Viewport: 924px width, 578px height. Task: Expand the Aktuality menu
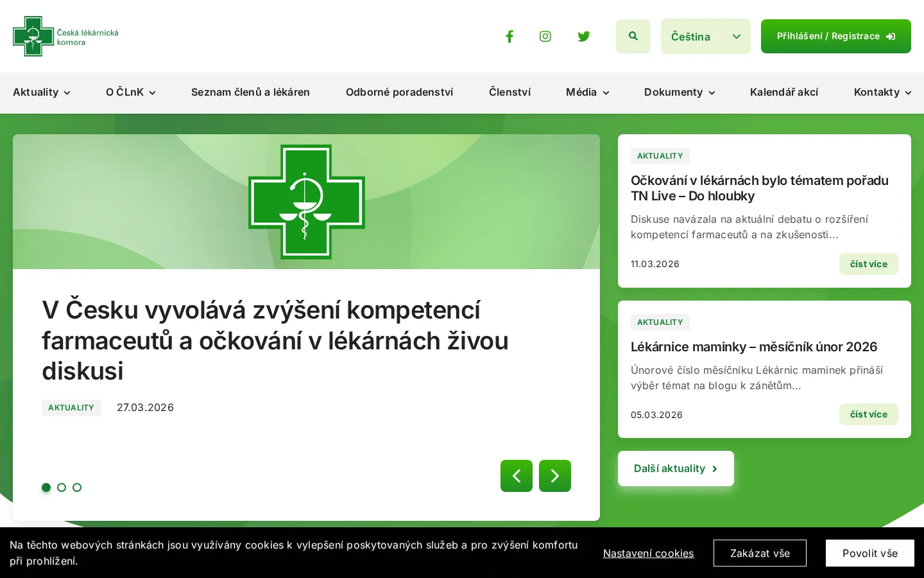click(42, 92)
